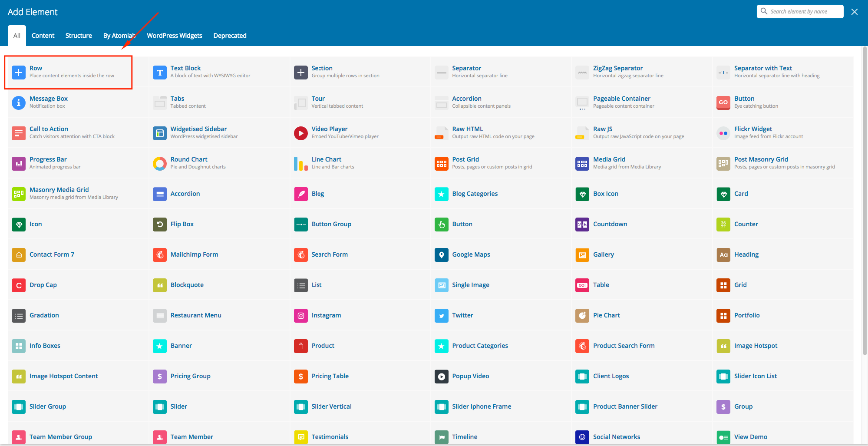Click the Countdown element icon
This screenshot has height=446, width=868.
tap(582, 224)
